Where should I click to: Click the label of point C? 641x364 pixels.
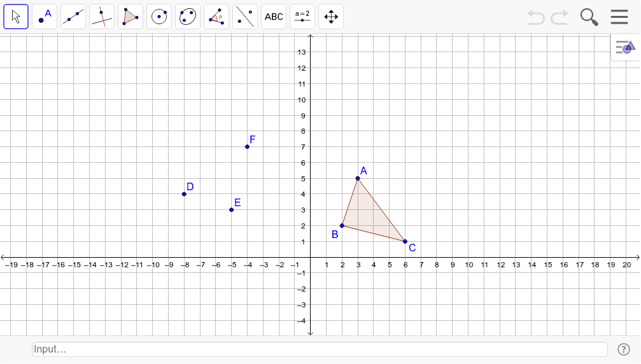click(412, 248)
